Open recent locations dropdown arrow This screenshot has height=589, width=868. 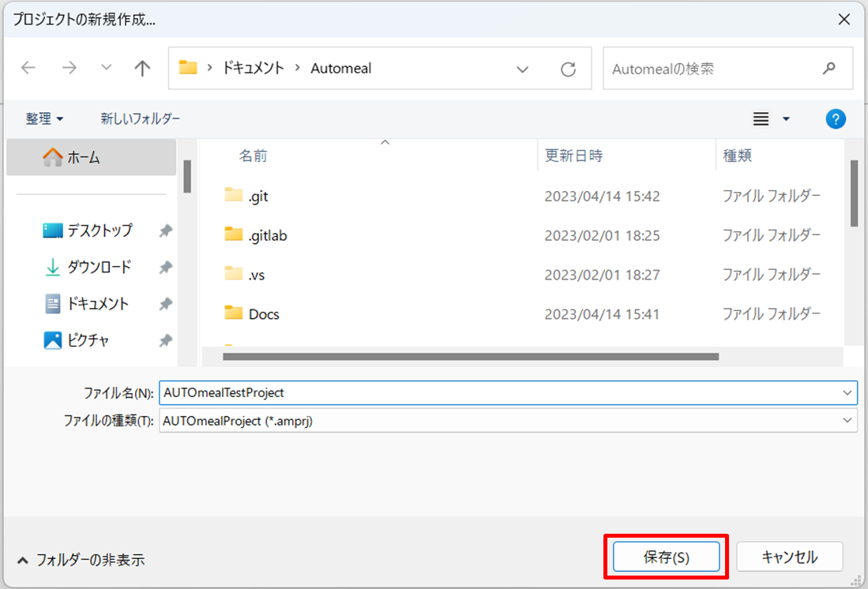coord(107,69)
